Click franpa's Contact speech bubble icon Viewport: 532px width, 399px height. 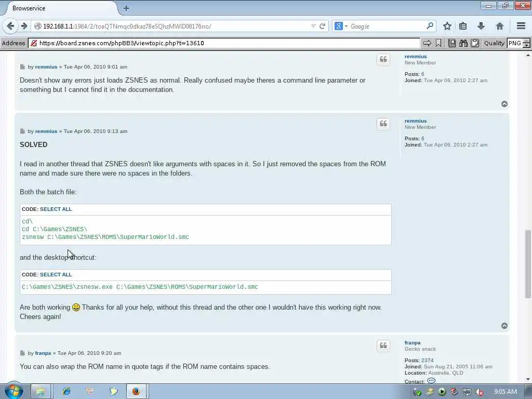click(431, 381)
